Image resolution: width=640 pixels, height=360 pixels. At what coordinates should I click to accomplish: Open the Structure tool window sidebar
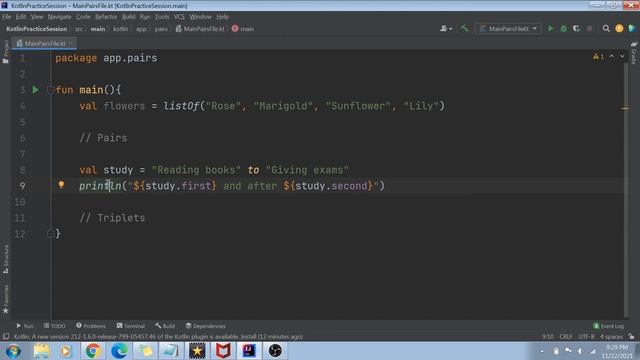[6, 259]
